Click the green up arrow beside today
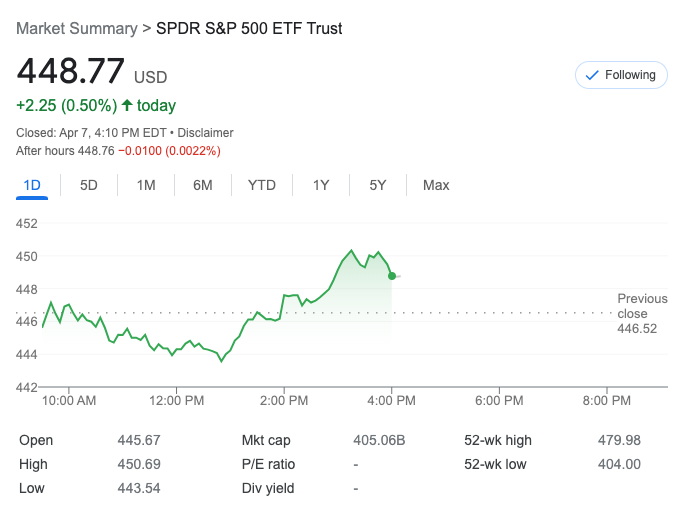Viewport: 686px width, 509px height. (x=127, y=105)
